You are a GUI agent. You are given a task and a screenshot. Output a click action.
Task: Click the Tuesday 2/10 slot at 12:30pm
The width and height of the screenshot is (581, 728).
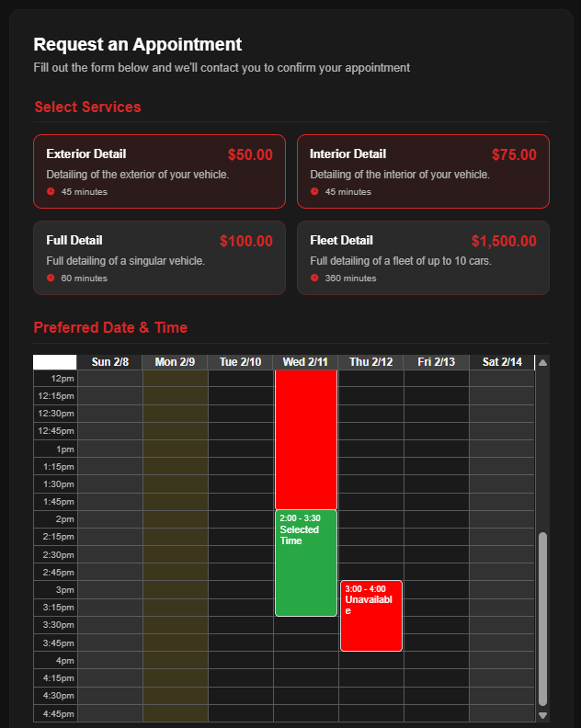(241, 414)
